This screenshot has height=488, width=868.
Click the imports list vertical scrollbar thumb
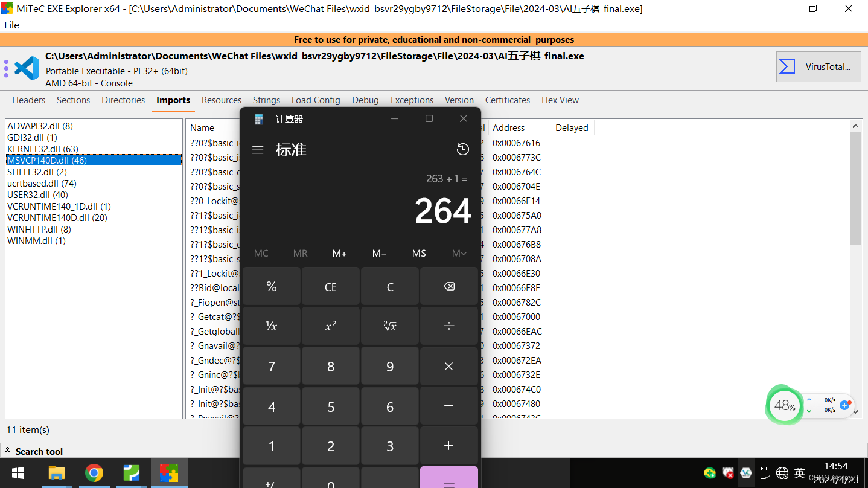(855, 188)
